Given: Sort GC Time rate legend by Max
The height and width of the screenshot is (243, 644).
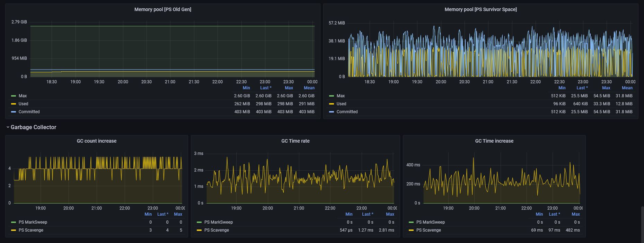Looking at the screenshot, I should tap(390, 214).
